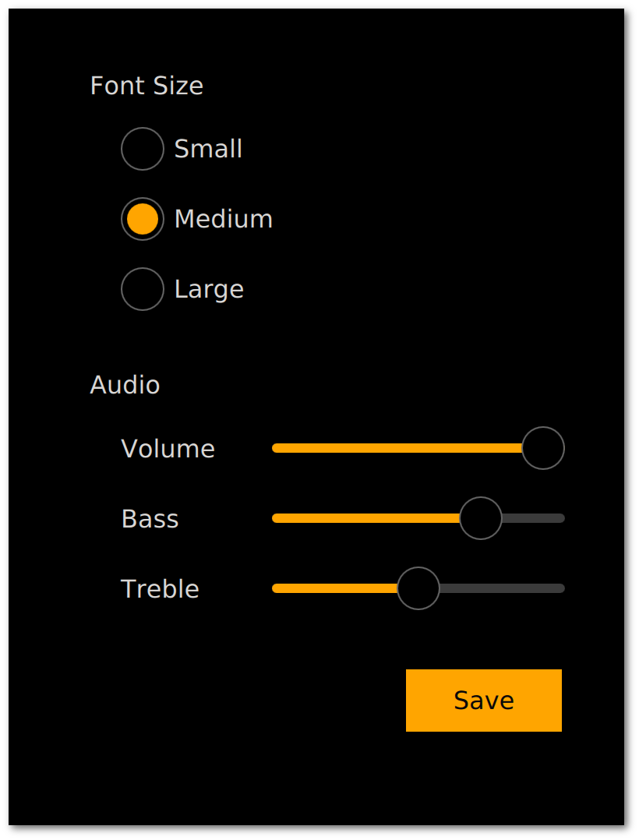Click the Treble slider handle

pos(418,588)
